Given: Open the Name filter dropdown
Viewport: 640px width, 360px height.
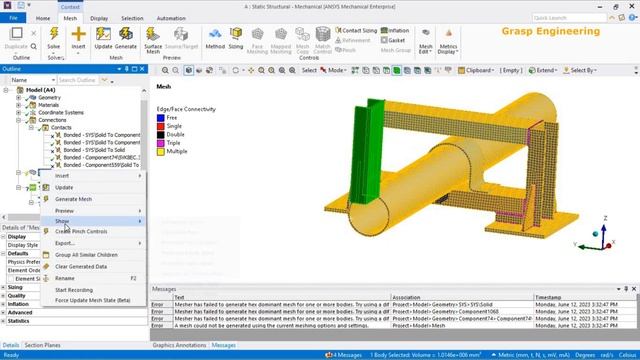Looking at the screenshot, I should tap(53, 80).
